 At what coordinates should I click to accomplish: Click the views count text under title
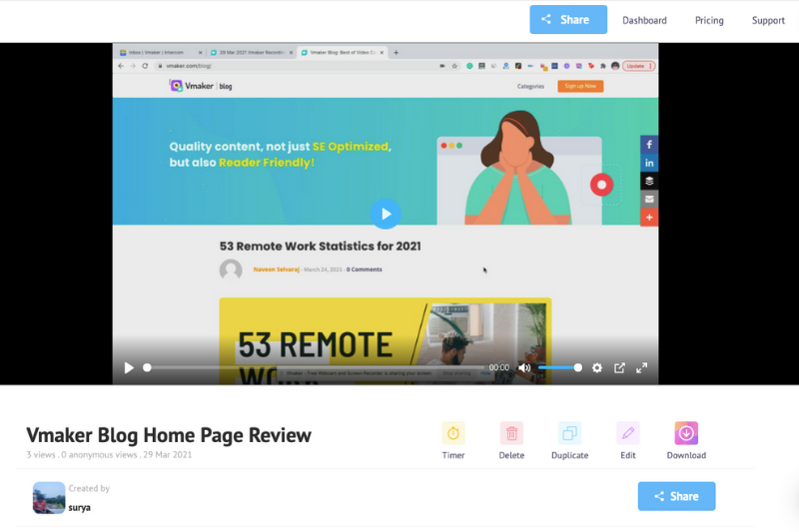[41, 454]
